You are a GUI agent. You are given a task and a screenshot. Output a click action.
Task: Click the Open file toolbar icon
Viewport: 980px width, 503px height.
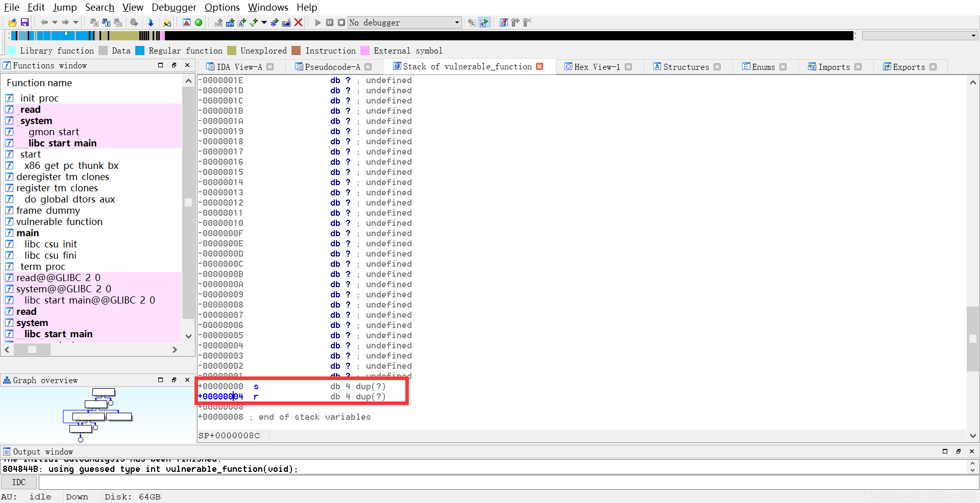(12, 22)
